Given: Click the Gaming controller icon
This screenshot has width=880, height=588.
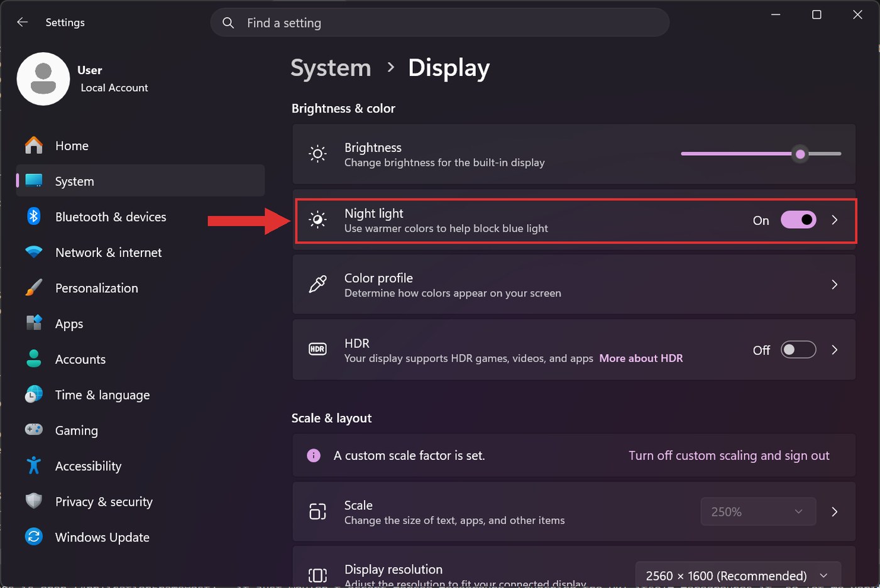Looking at the screenshot, I should tap(34, 430).
